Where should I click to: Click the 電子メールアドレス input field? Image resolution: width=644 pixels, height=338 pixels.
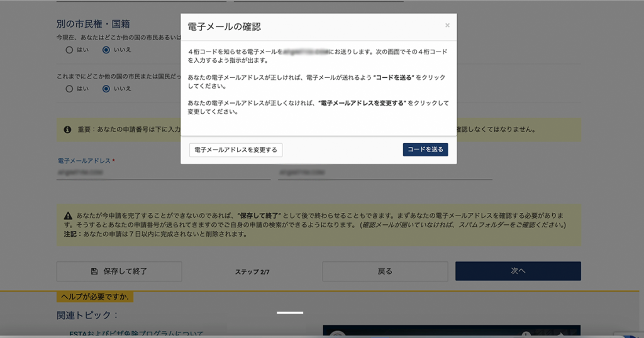[x=164, y=172]
